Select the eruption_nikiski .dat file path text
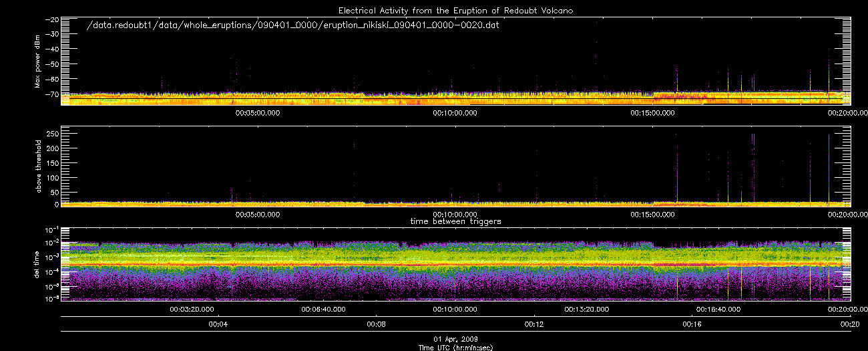 294,25
